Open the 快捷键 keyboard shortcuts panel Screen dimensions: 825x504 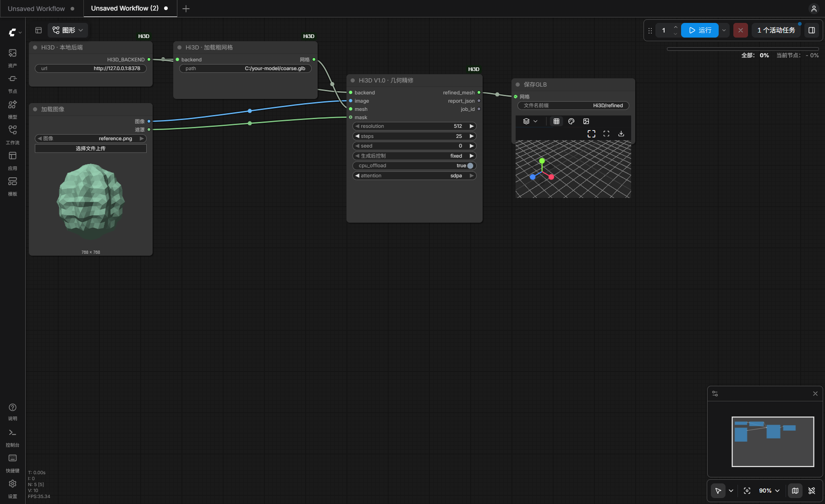click(12, 462)
